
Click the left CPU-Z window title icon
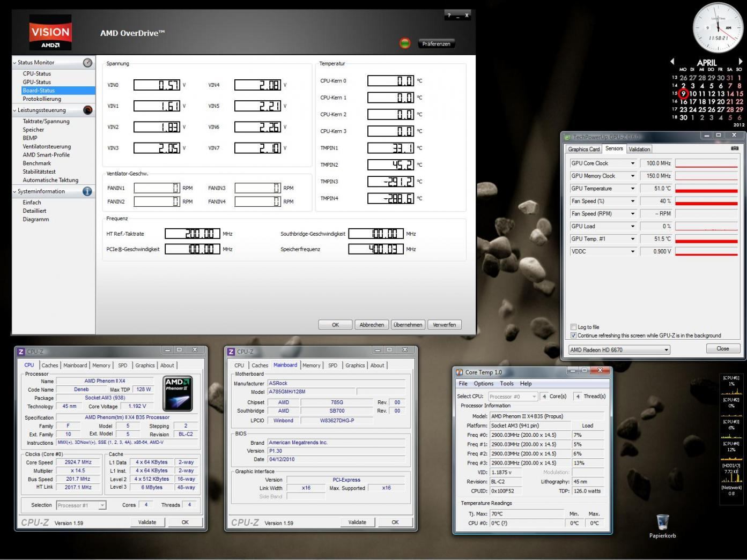[x=21, y=352]
